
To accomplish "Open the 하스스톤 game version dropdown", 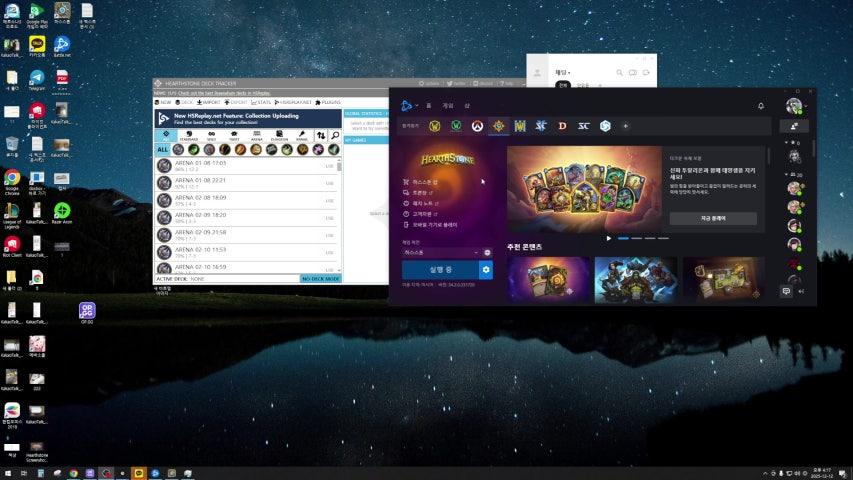I will point(441,253).
